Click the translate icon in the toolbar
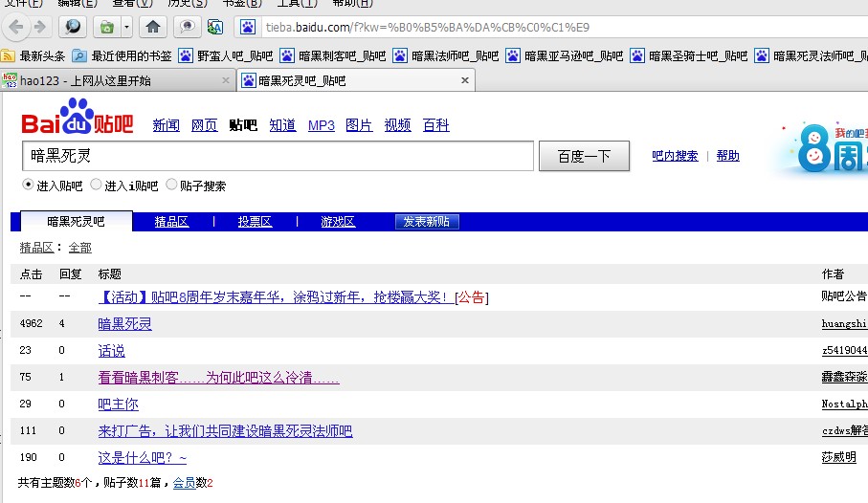The width and height of the screenshot is (868, 503). (215, 27)
